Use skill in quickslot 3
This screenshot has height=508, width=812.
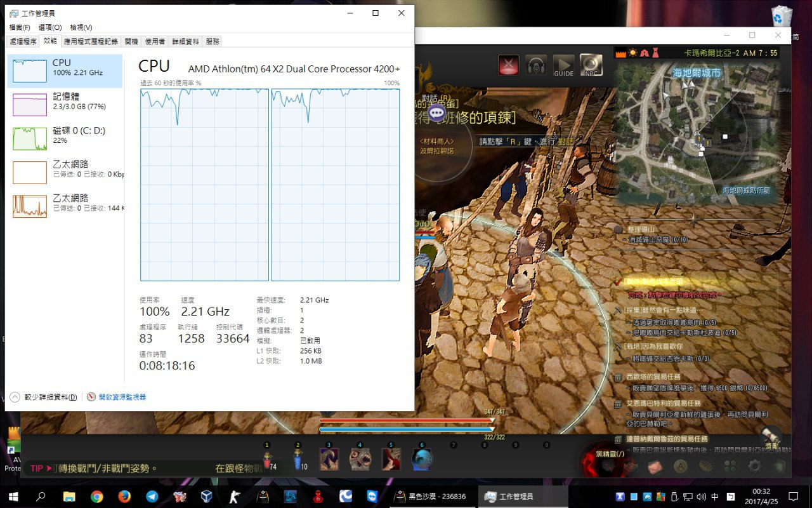[329, 459]
